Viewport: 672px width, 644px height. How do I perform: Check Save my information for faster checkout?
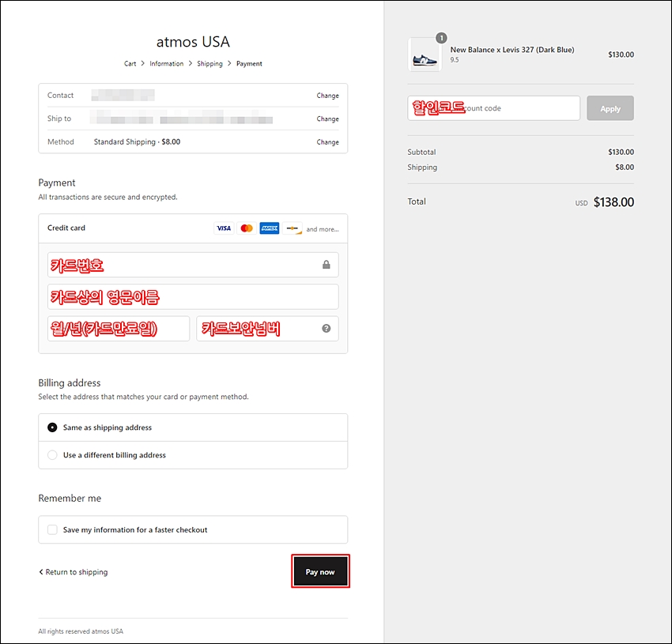(x=52, y=530)
